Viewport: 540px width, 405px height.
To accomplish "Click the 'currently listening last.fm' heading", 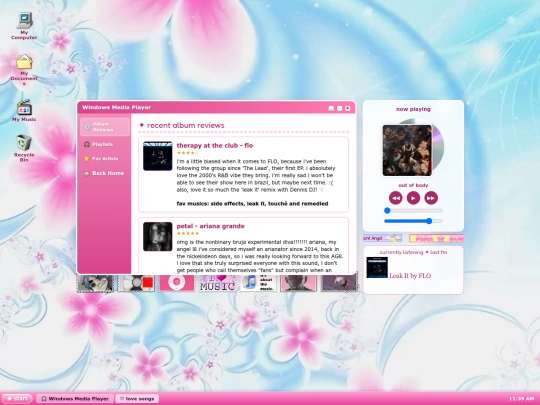I will coord(413,252).
